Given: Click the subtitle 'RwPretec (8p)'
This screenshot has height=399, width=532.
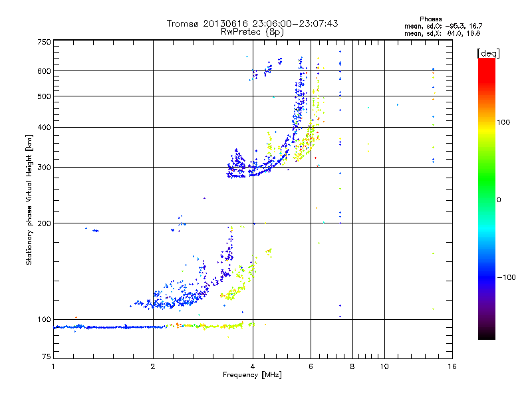Looking at the screenshot, I should pos(252,32).
